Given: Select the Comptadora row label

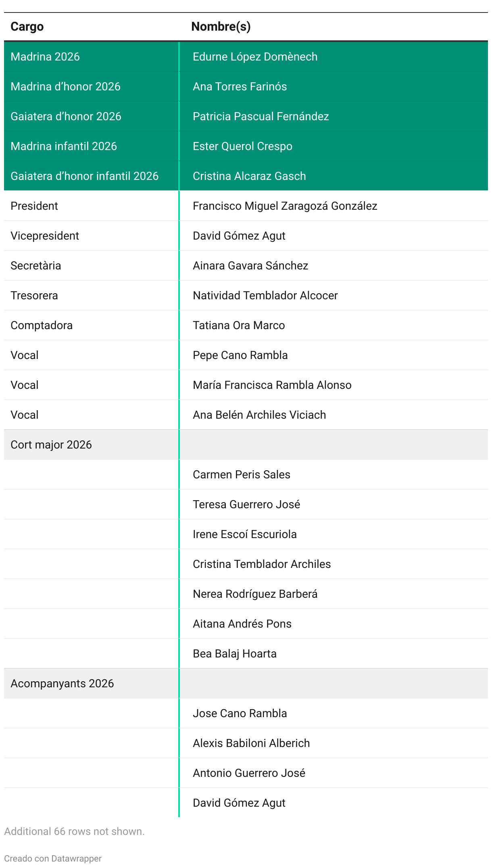Looking at the screenshot, I should click(42, 325).
